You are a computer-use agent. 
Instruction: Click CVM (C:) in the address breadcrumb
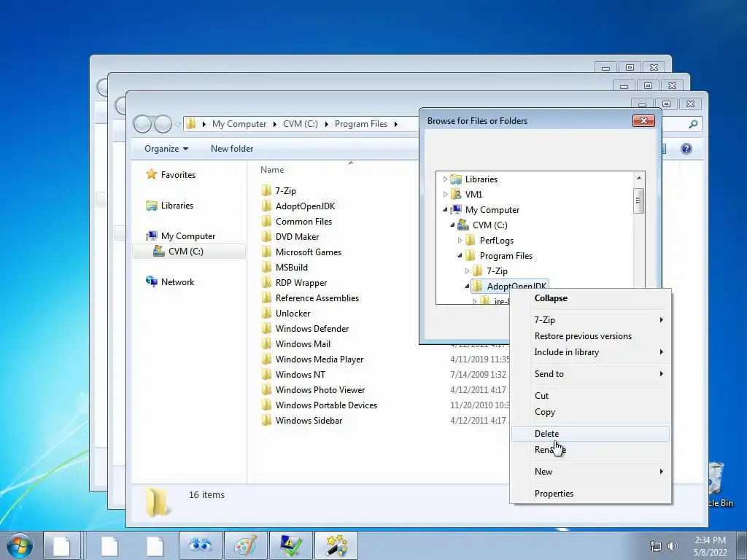pos(300,124)
